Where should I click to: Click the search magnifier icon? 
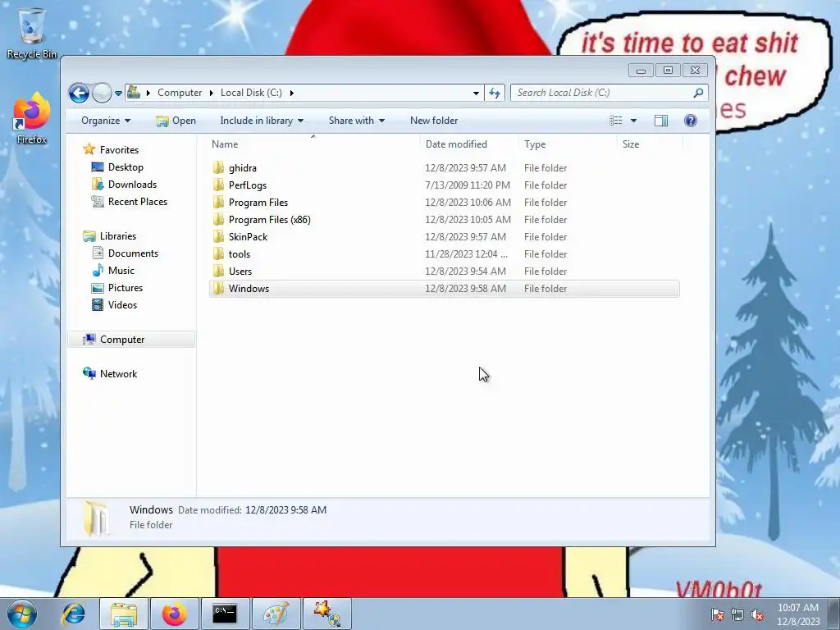click(698, 93)
